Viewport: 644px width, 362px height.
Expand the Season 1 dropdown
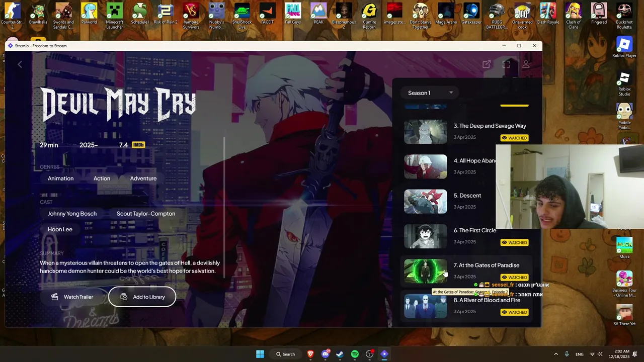click(x=430, y=93)
